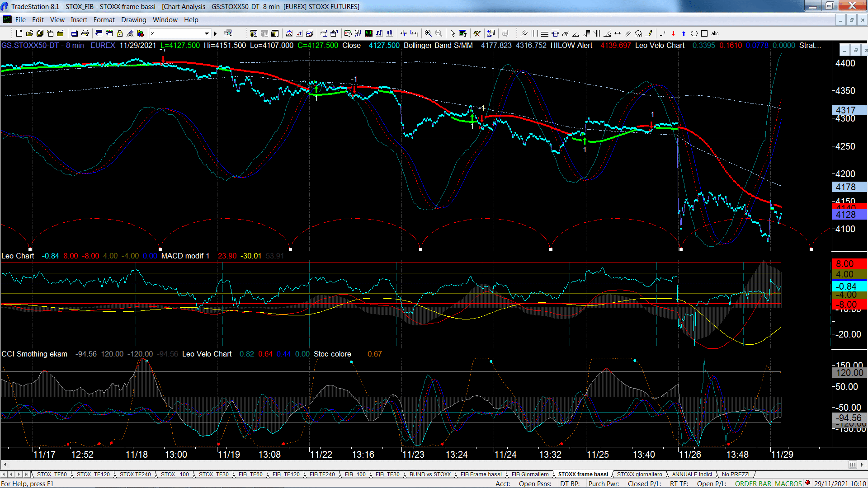Open the View menu
This screenshot has height=488, width=868.
pyautogui.click(x=57, y=20)
